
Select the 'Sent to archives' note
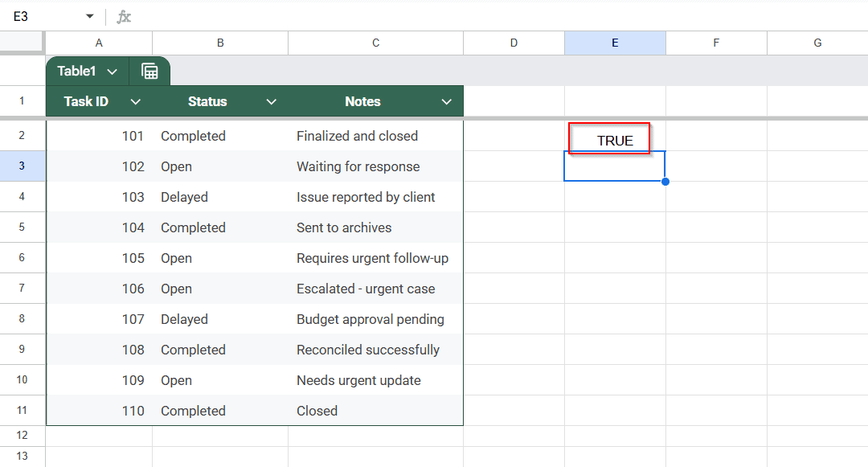point(375,227)
